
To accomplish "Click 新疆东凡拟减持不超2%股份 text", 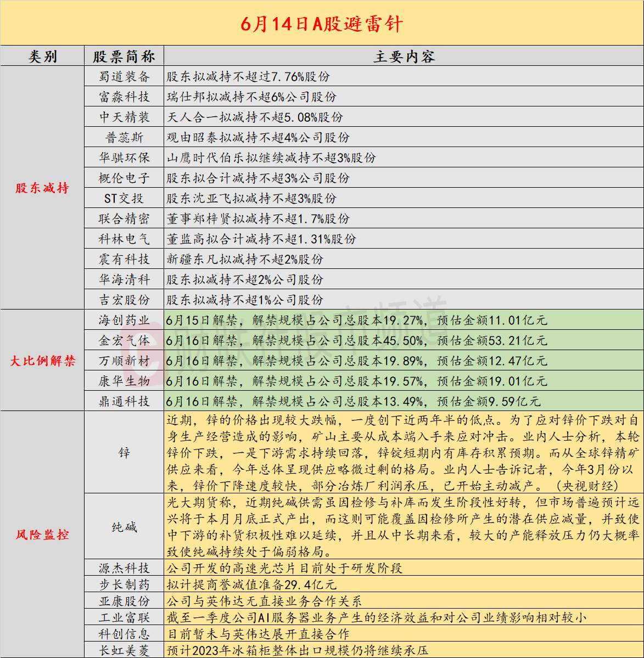I will 245,259.
